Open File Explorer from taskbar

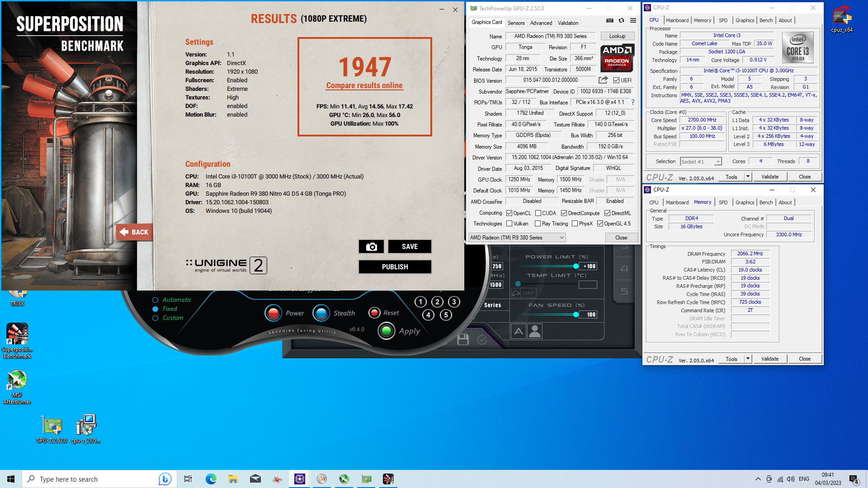click(x=233, y=479)
